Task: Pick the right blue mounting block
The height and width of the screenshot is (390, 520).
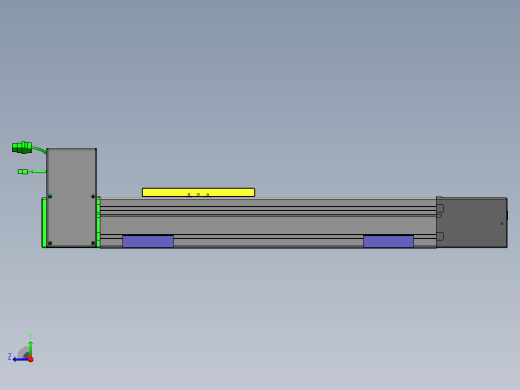Action: pos(388,241)
